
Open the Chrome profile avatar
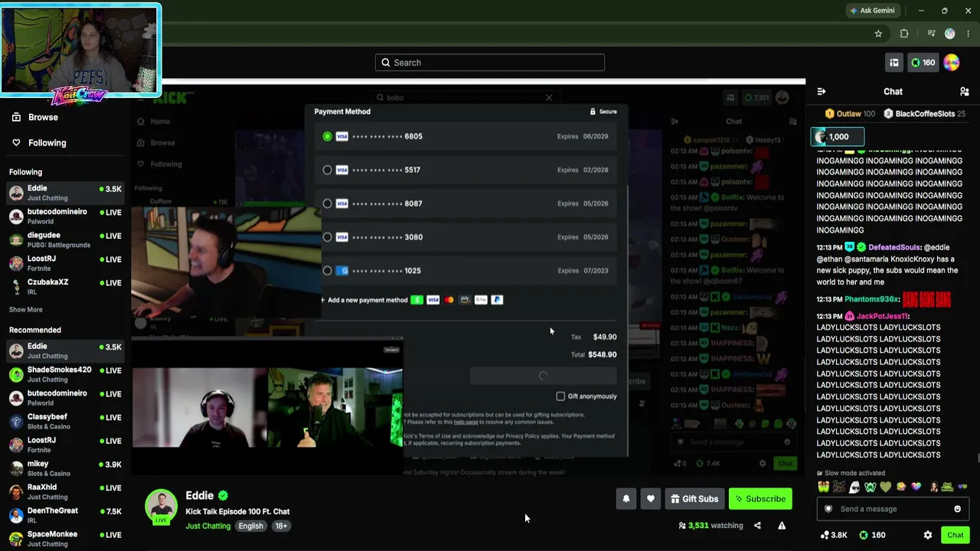pos(950,34)
